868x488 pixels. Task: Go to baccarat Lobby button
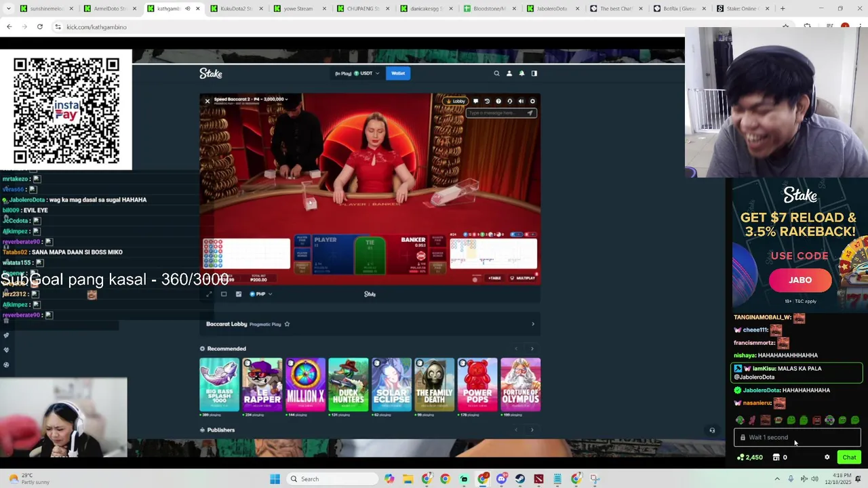(455, 101)
